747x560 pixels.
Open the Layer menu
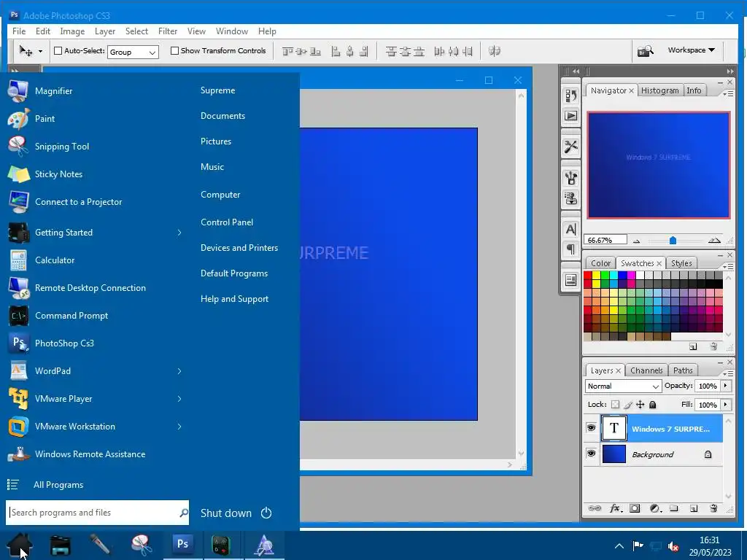point(105,31)
